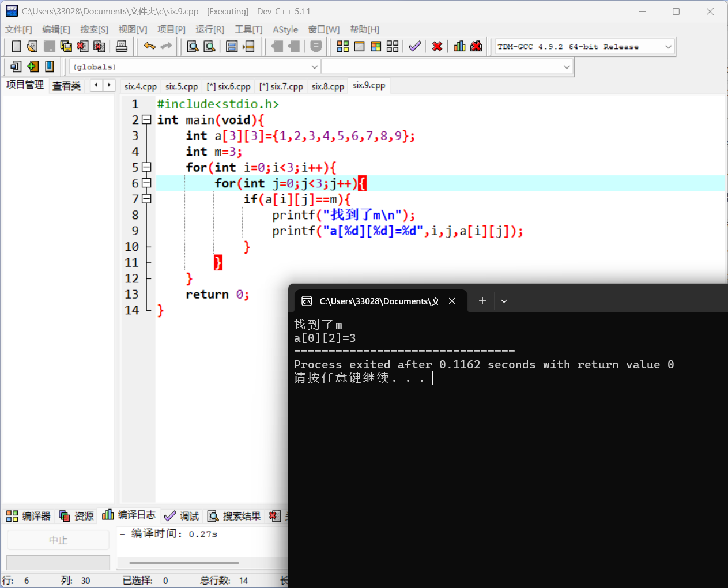Click the compile progress bar

click(58, 562)
